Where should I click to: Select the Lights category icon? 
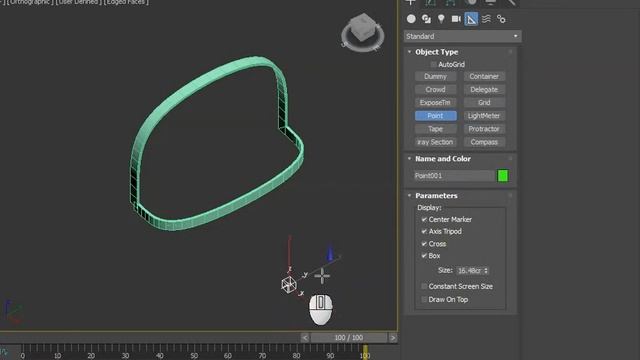pyautogui.click(x=441, y=19)
